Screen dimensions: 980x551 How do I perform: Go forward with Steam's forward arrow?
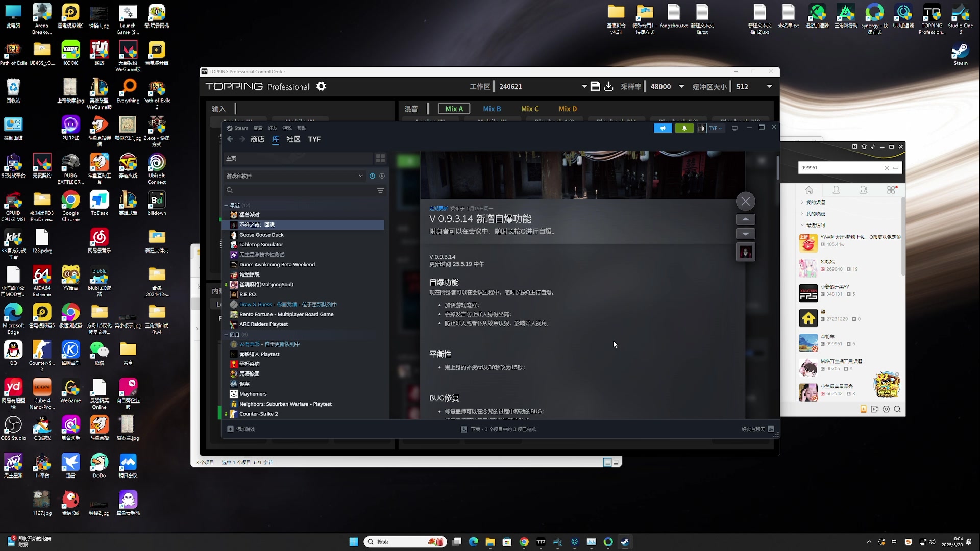(x=242, y=139)
